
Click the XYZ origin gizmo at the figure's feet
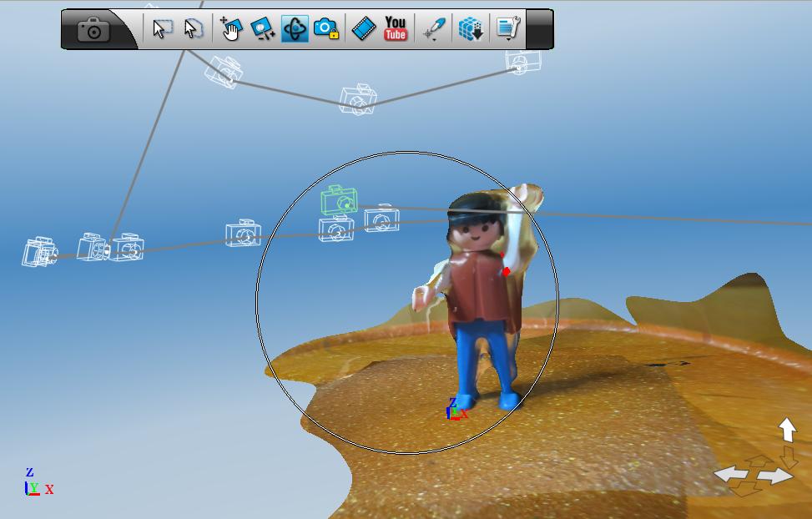click(x=456, y=409)
